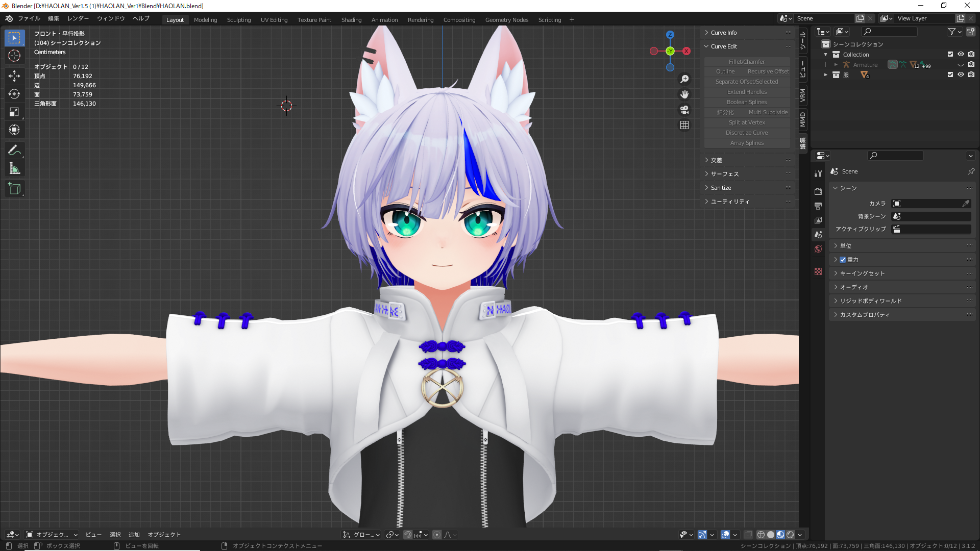Collapse the Collection in the outliner

(825, 55)
